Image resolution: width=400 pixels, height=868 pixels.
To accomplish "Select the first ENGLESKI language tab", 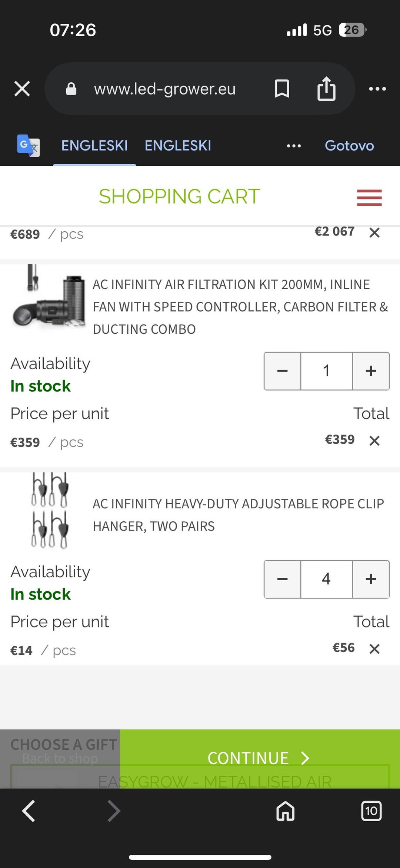I will click(x=94, y=146).
